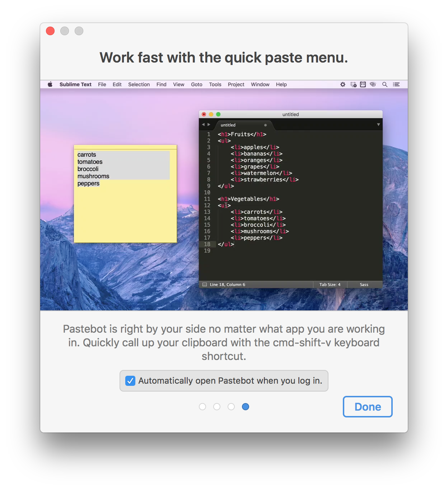Image resolution: width=448 pixels, height=490 pixels.
Task: Toggle Automatically open Pastebot at login checkbox
Action: tap(130, 381)
